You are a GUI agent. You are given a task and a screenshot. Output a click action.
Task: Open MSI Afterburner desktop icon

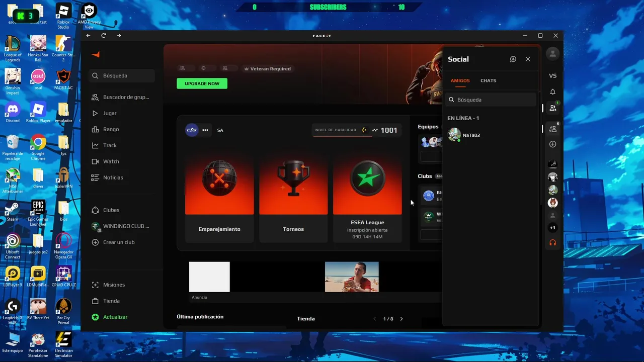tap(13, 180)
